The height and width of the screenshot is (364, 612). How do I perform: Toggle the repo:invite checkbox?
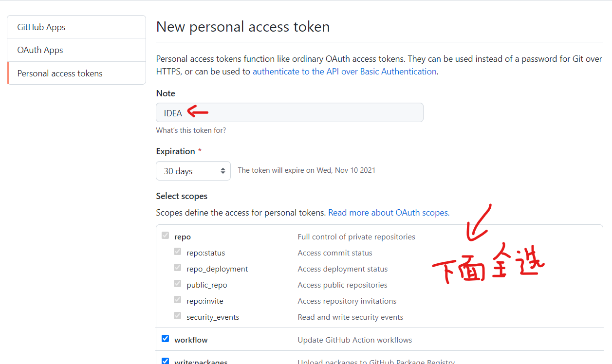(178, 300)
